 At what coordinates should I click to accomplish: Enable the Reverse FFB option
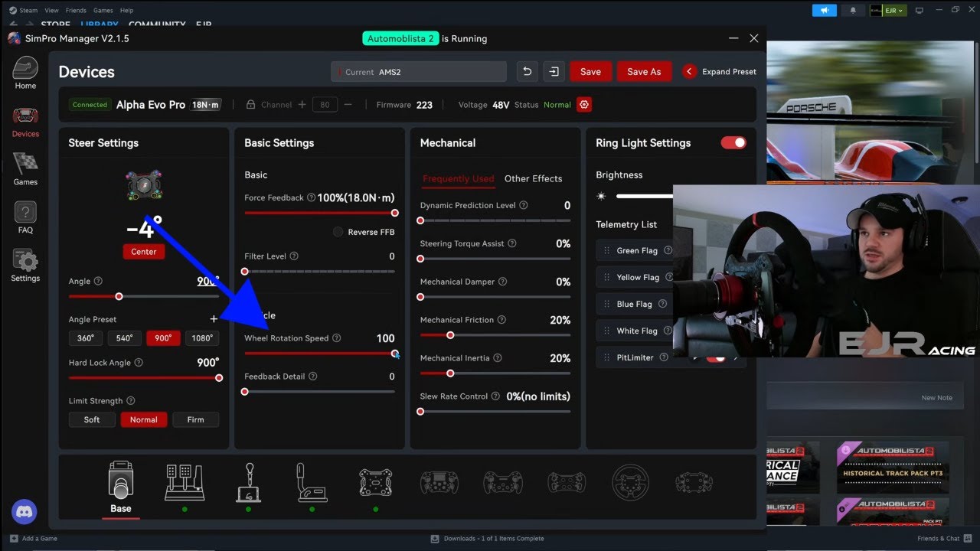338,232
